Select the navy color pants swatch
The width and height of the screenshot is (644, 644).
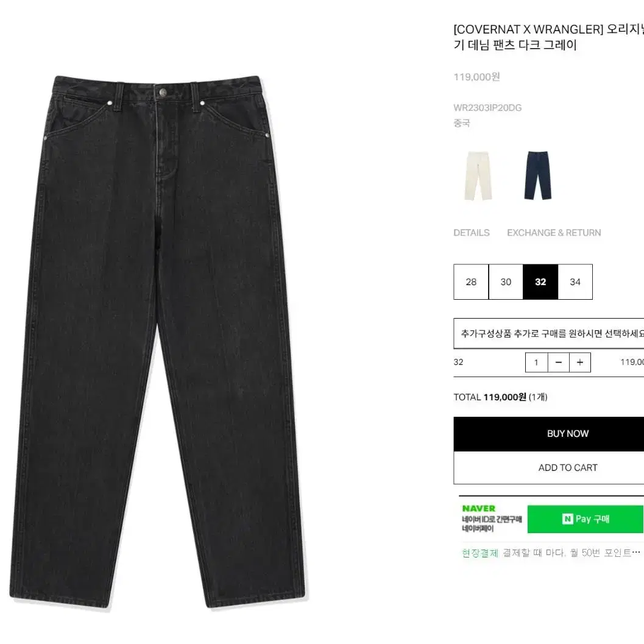click(x=537, y=175)
